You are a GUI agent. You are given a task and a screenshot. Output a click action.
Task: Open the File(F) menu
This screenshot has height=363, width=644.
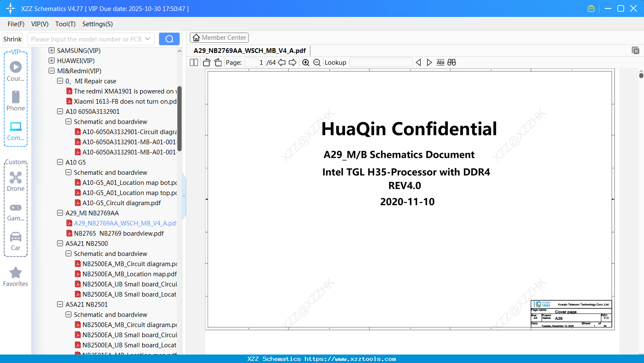[16, 24]
